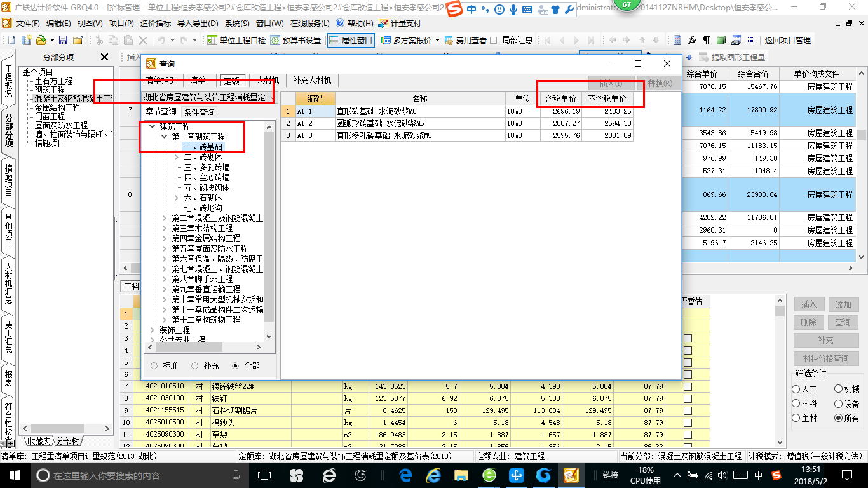
Task: Open 预算书设置 budget settings
Action: (x=295, y=40)
